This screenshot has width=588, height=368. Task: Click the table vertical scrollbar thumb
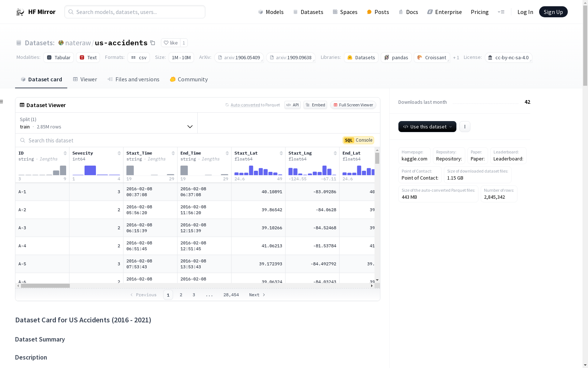tap(377, 158)
